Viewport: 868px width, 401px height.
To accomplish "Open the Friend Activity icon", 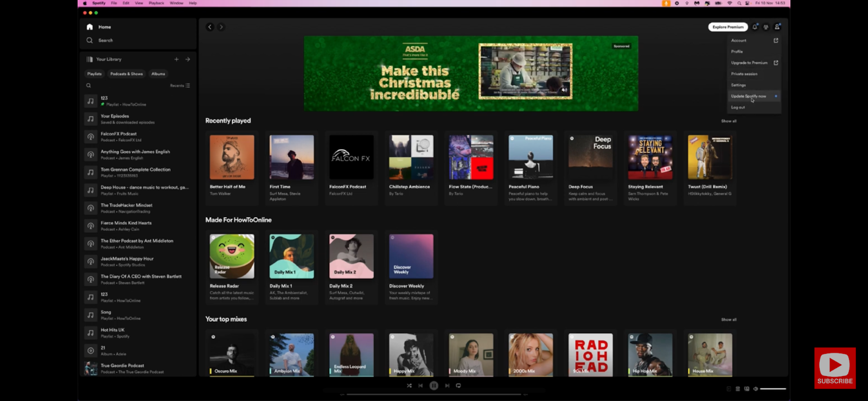I will click(x=766, y=27).
